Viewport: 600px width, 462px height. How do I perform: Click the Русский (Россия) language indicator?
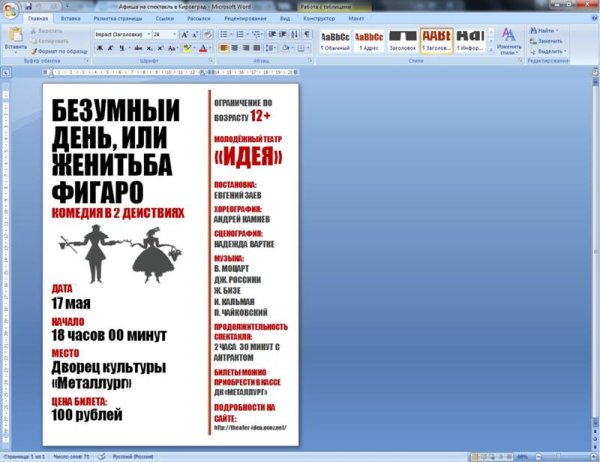(x=133, y=457)
